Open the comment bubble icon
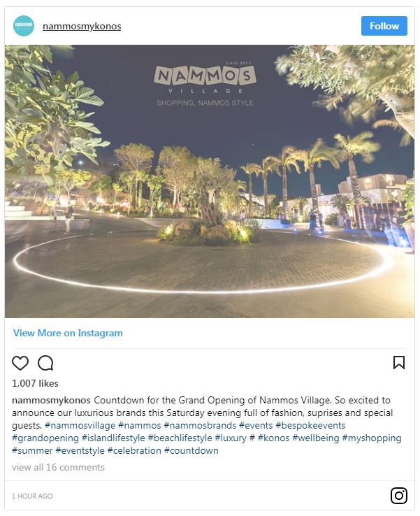Image resolution: width=420 pixels, height=516 pixels. tap(45, 363)
